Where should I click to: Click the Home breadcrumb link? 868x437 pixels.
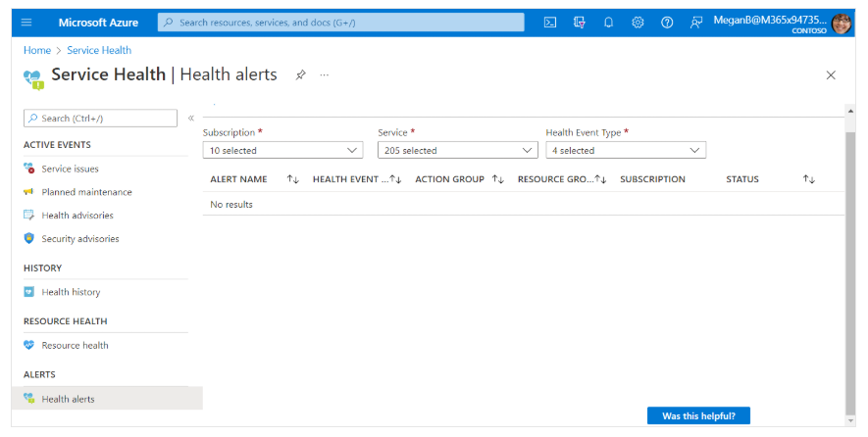pos(37,50)
